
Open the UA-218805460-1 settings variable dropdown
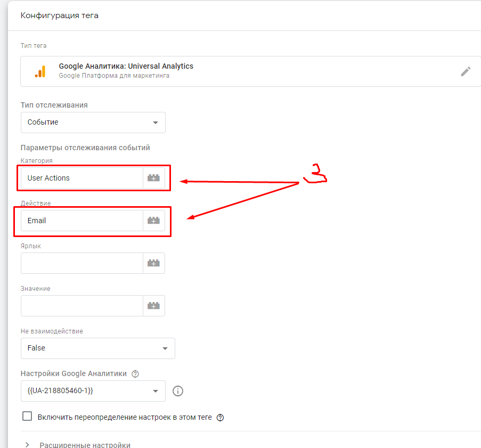click(93, 391)
